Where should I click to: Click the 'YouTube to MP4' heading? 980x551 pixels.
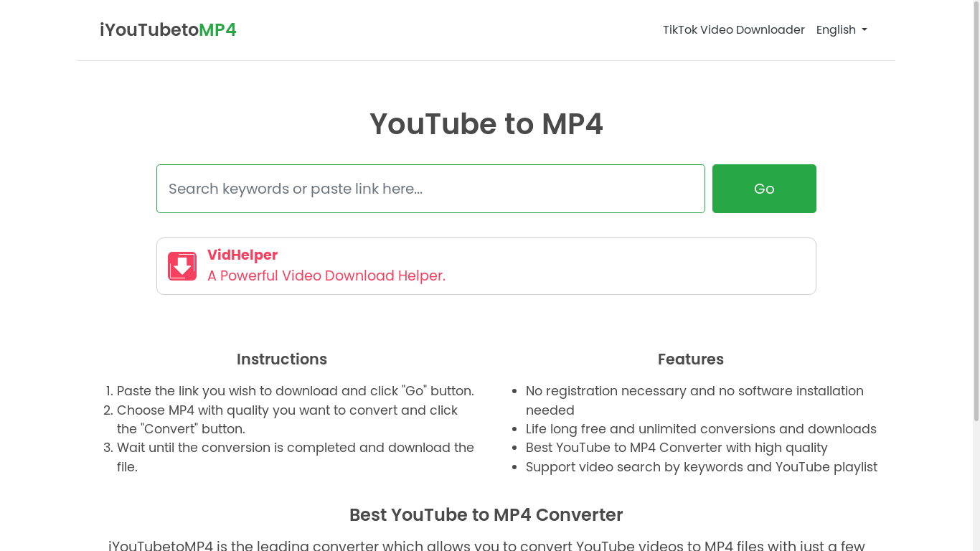pyautogui.click(x=486, y=124)
